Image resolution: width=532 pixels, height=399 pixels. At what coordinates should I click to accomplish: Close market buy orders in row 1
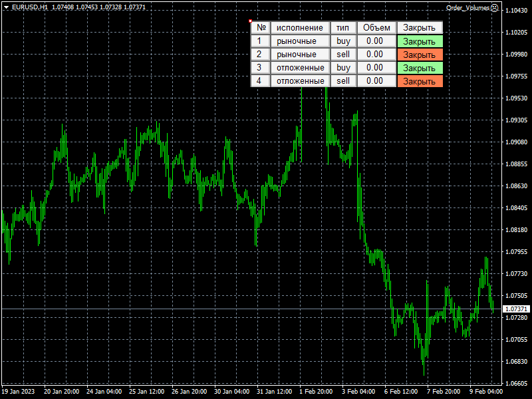tap(420, 41)
